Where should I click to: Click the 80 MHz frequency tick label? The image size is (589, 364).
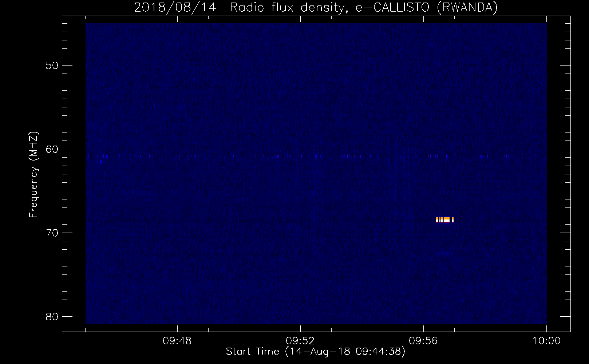coord(52,317)
